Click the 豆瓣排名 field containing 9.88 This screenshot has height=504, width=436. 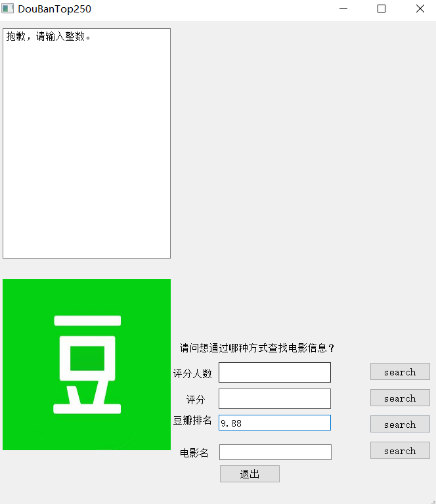[x=274, y=423]
